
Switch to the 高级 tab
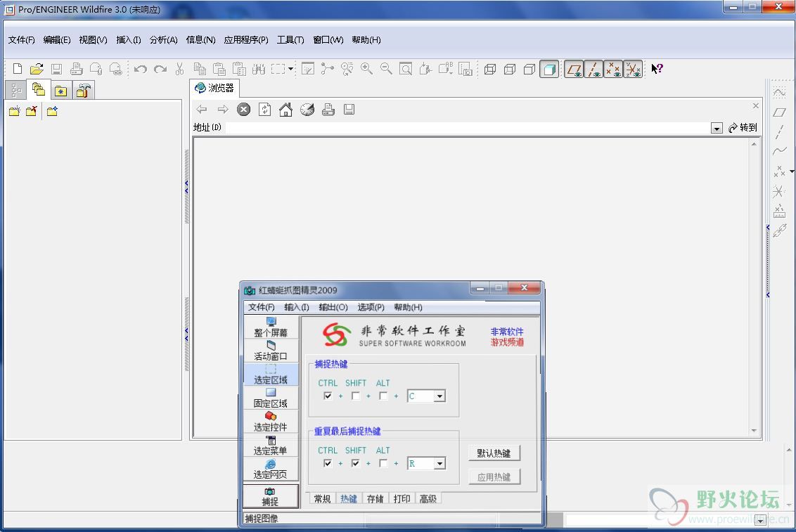click(x=428, y=499)
